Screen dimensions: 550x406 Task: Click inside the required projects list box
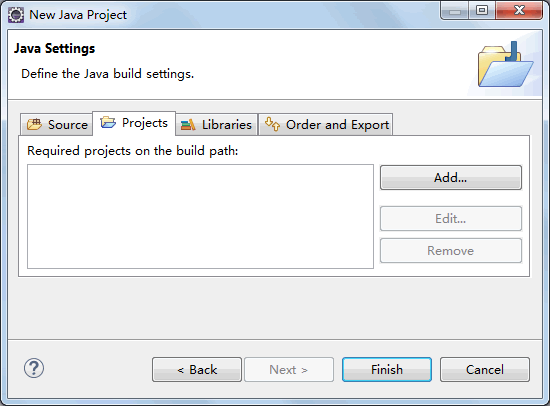(x=200, y=217)
